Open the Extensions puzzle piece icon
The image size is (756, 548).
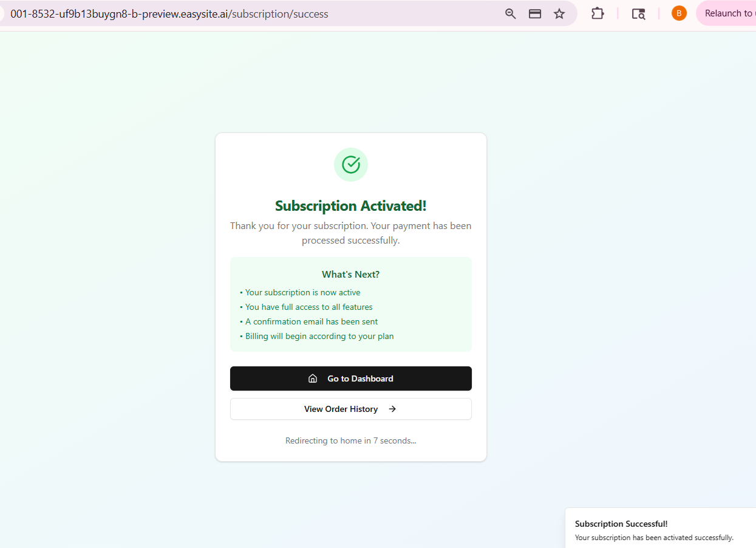pyautogui.click(x=598, y=13)
